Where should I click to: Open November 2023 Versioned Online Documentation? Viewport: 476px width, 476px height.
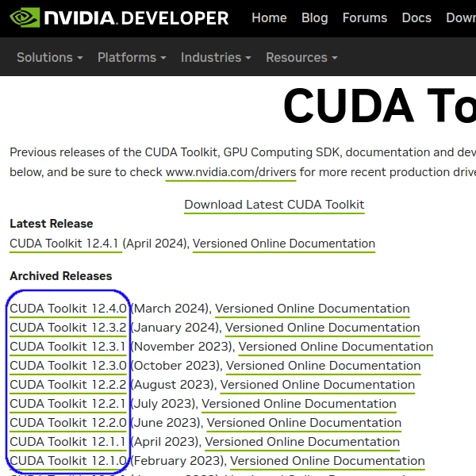click(x=336, y=347)
